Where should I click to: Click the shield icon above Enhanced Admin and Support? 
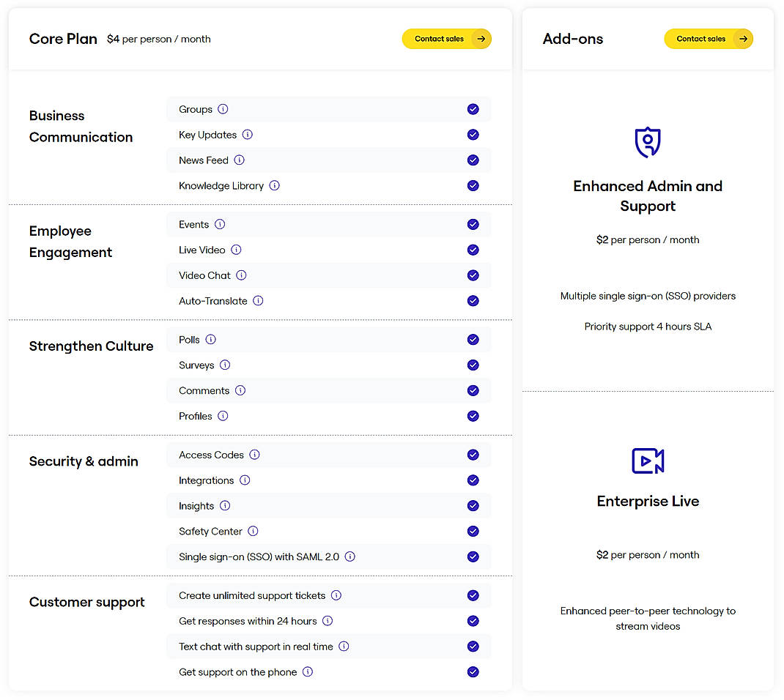pos(648,142)
